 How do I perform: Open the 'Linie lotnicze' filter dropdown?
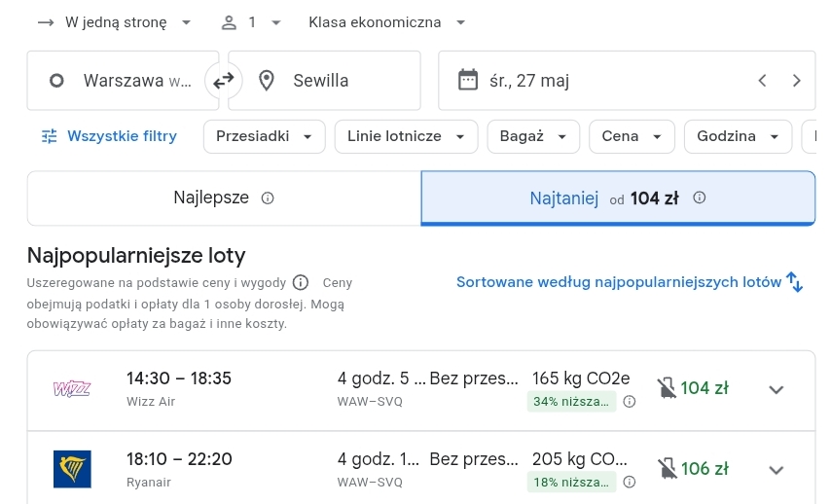pos(406,136)
